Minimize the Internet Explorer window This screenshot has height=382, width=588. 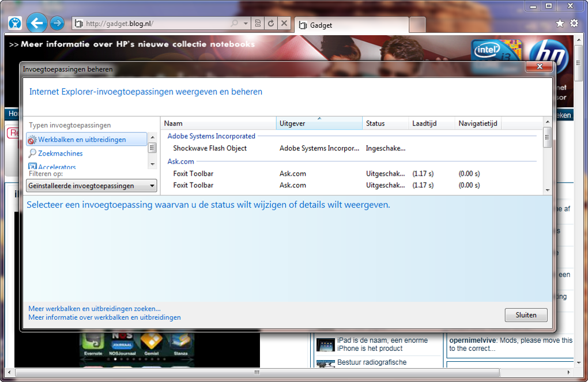click(x=533, y=6)
